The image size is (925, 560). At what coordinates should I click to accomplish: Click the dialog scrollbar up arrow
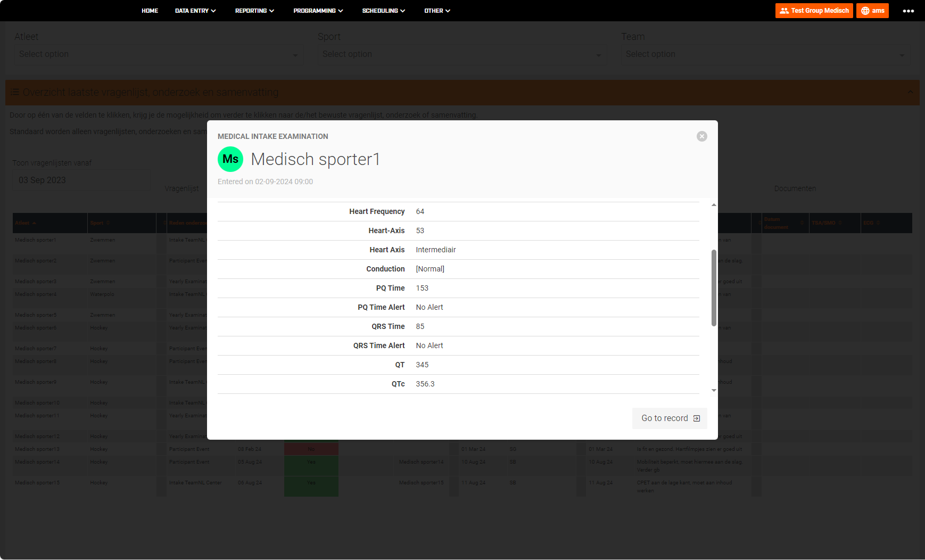coord(714,205)
